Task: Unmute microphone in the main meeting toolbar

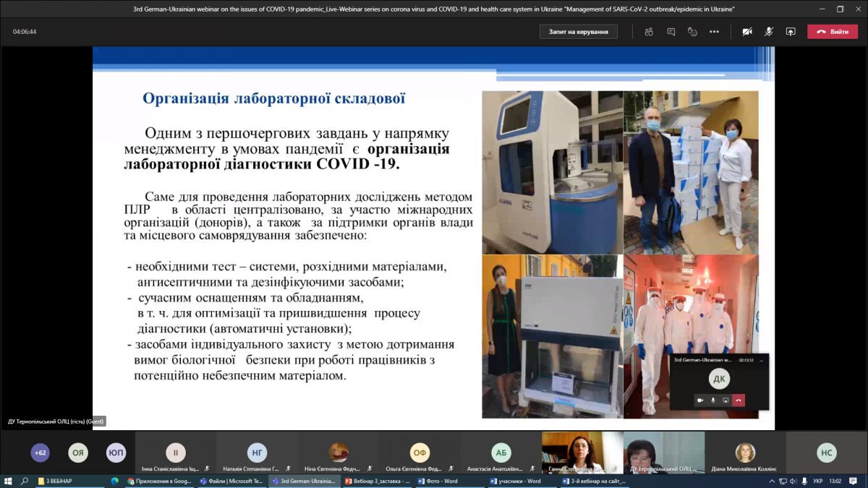Action: (769, 32)
